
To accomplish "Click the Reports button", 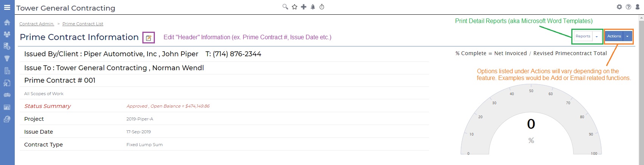I will pos(583,36).
